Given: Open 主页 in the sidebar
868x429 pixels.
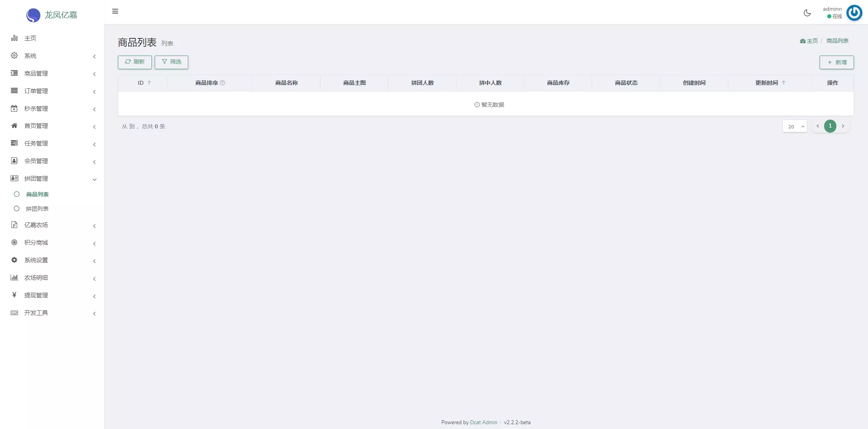Looking at the screenshot, I should (x=30, y=38).
